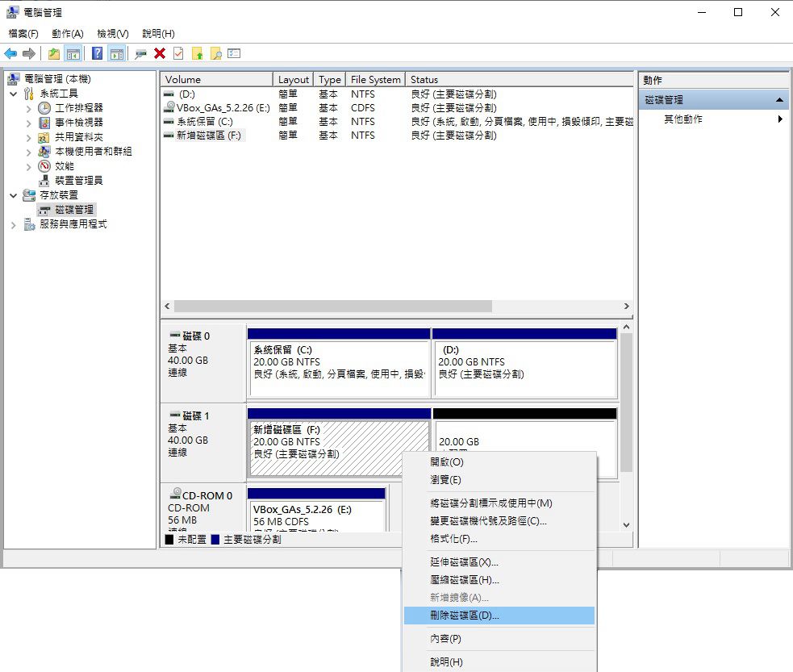Collapse the 磁碟管理 section in the actions pane
This screenshot has width=793, height=672.
point(779,100)
